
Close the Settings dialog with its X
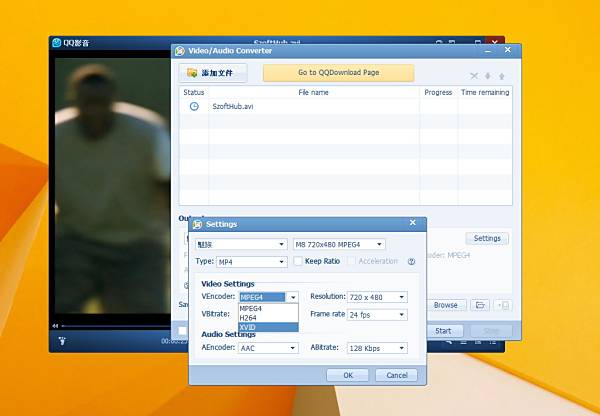point(412,223)
